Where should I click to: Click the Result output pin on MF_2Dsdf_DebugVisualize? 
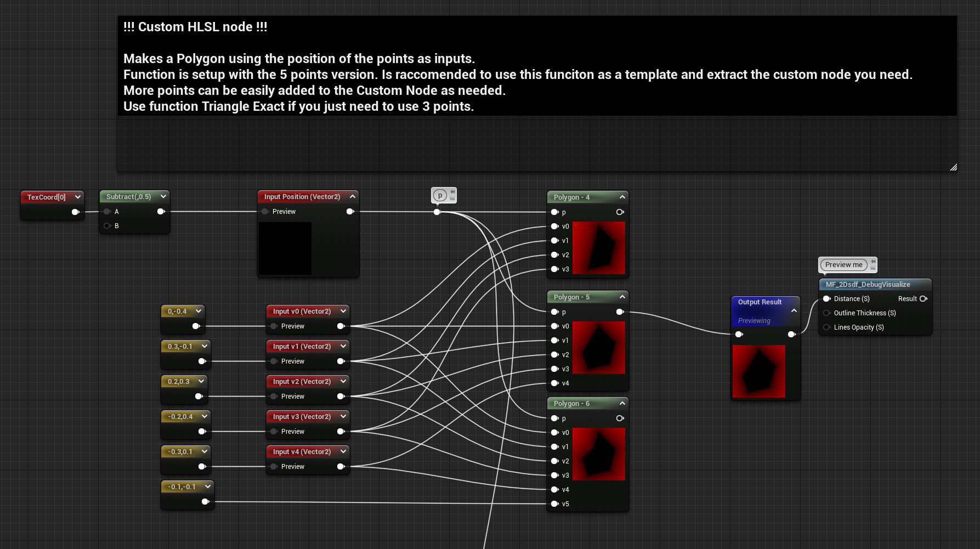click(x=924, y=298)
